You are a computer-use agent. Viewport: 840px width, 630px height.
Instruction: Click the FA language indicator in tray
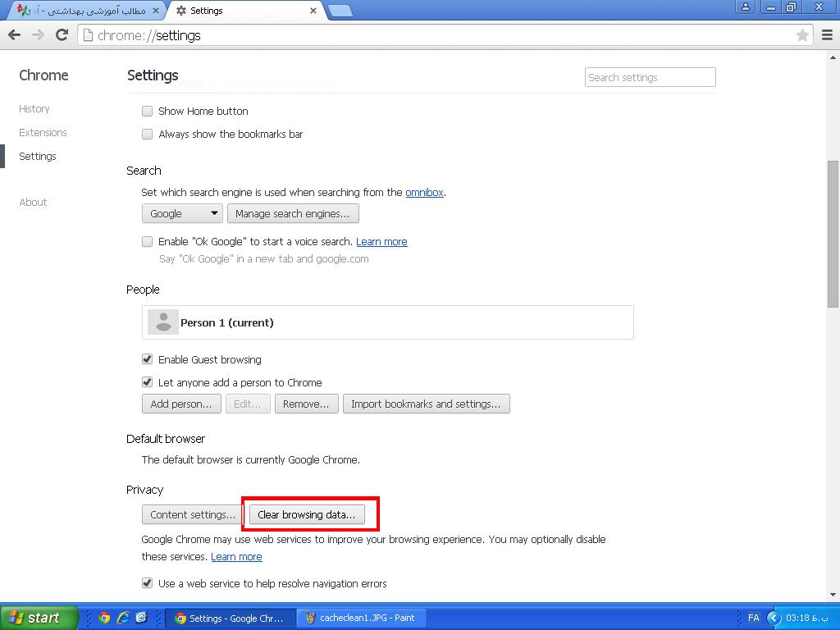tap(753, 618)
